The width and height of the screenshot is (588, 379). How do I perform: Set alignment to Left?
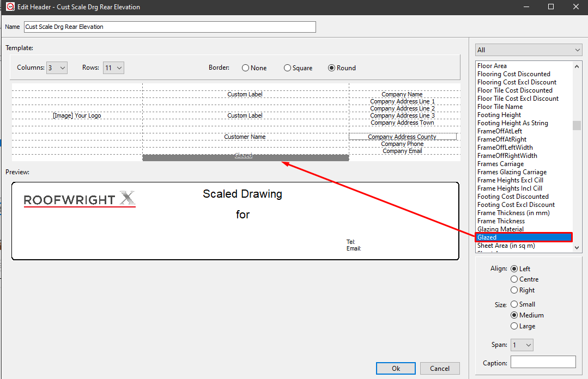520,269
